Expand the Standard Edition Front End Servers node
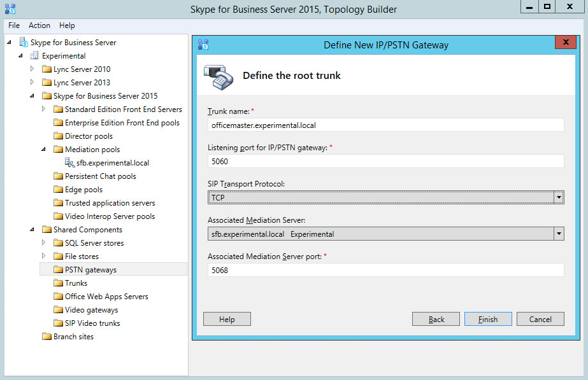 coord(44,109)
